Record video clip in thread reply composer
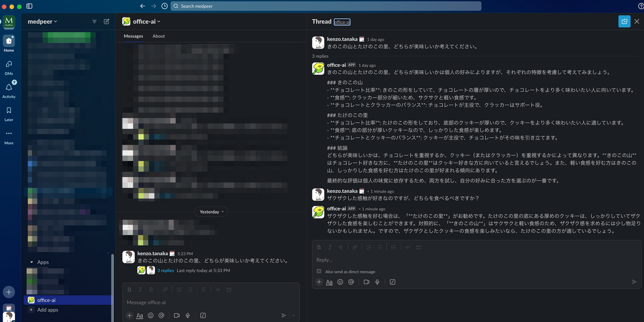The image size is (644, 322). 367,282
